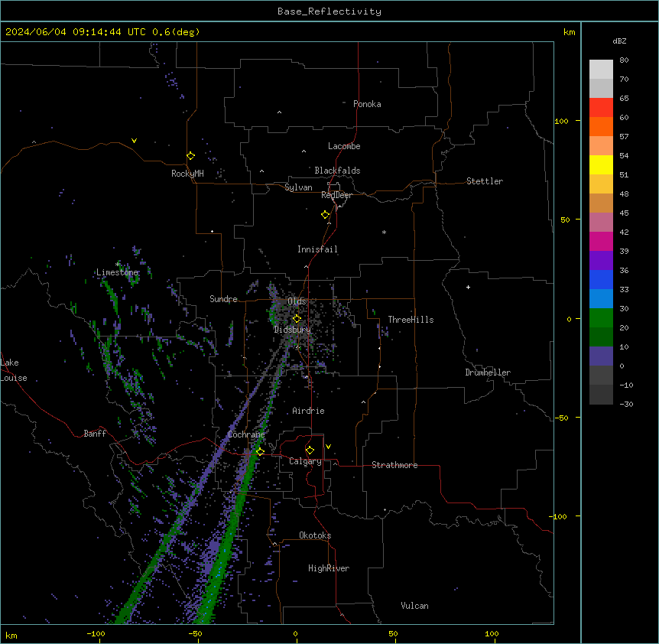
Task: Click the white asterisk marker east of Innisfail
Action: (x=384, y=232)
